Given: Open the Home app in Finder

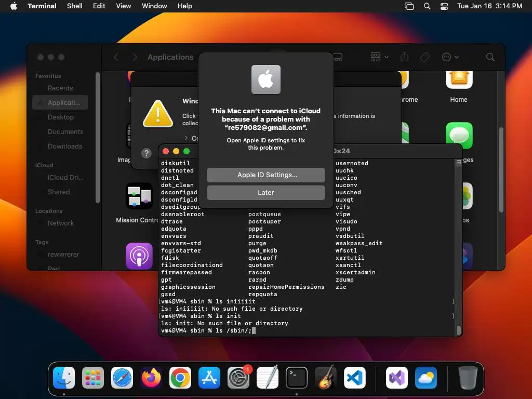Looking at the screenshot, I should (x=459, y=79).
